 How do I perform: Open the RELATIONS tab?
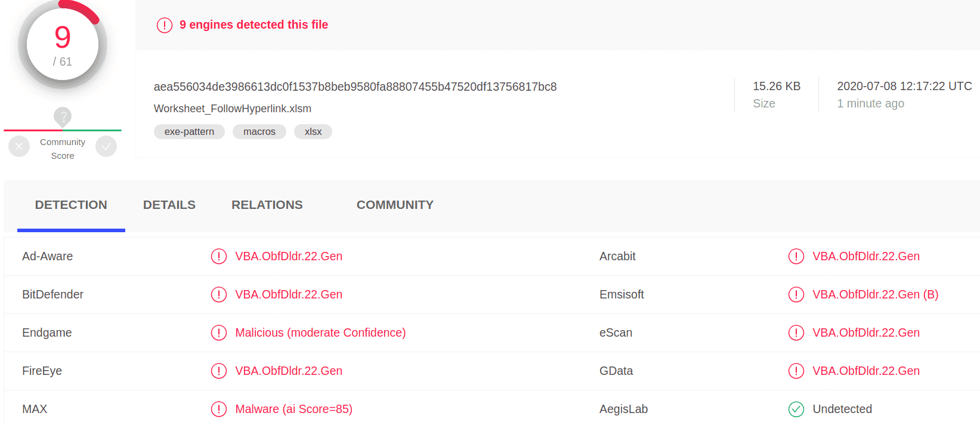[267, 205]
